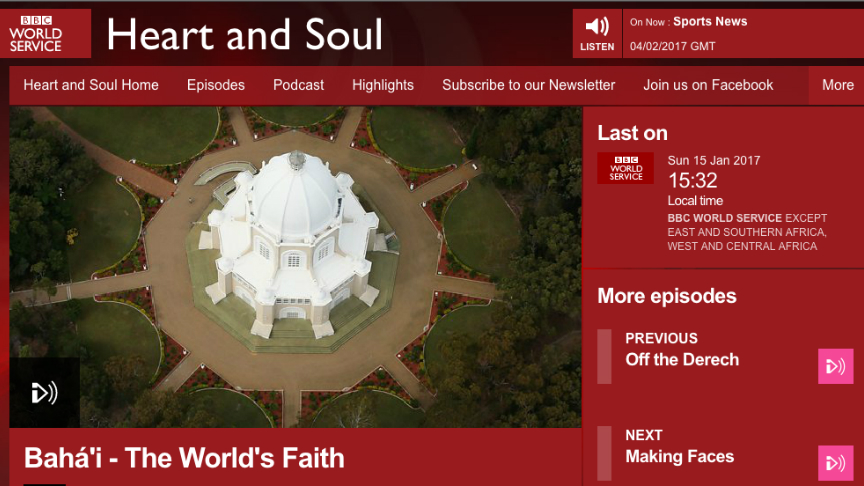
Task: Click the BBC World Service logo in header
Action: point(45,34)
